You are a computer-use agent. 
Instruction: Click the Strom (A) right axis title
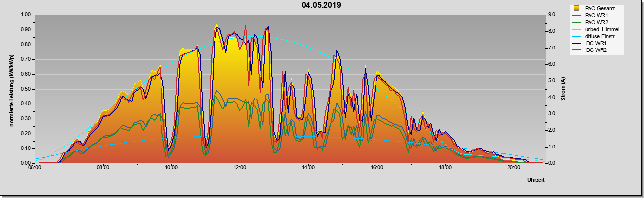(563, 89)
